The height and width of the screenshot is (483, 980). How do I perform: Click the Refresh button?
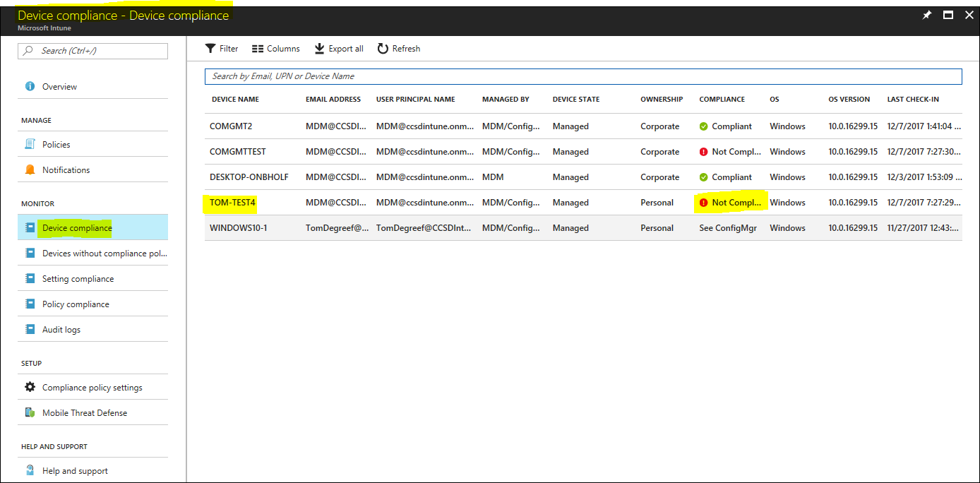(399, 49)
